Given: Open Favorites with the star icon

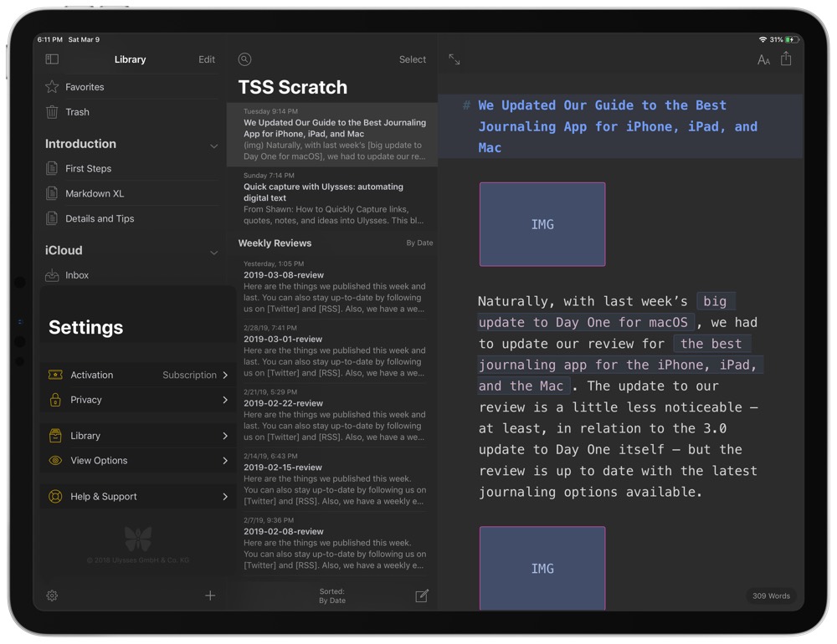Looking at the screenshot, I should pyautogui.click(x=86, y=86).
